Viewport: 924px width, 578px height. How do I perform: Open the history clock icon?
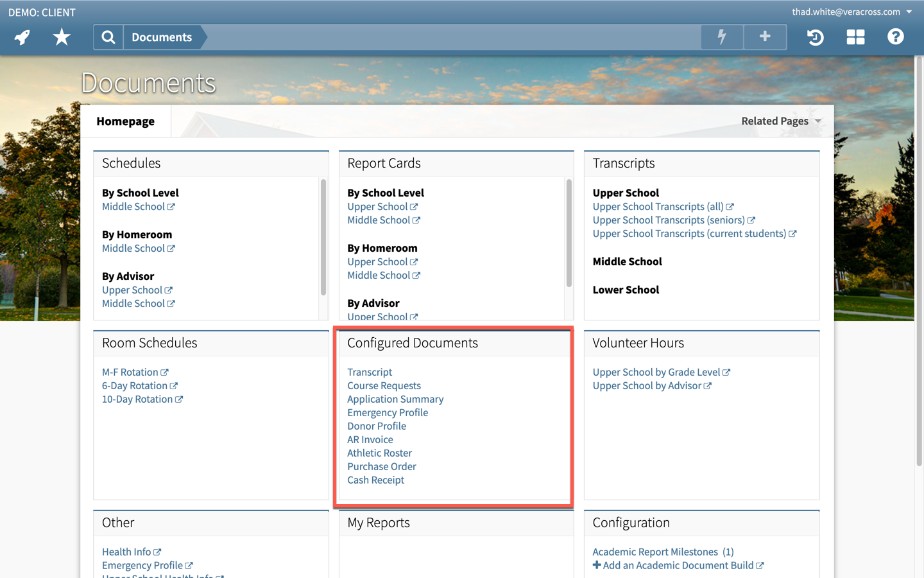[x=815, y=37]
